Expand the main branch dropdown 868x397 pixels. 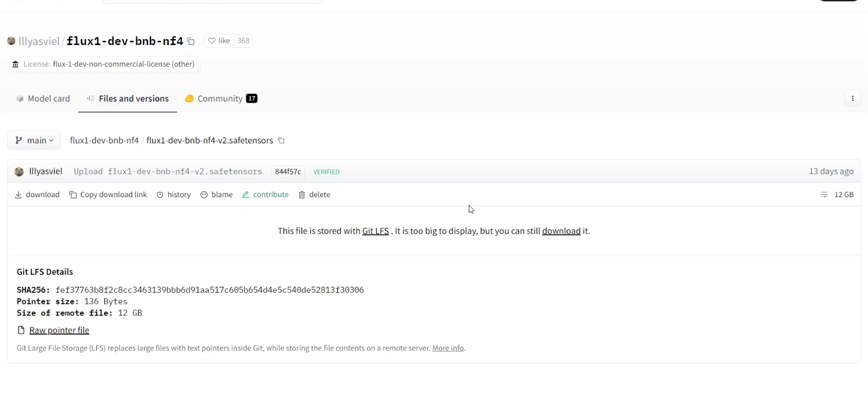click(x=34, y=140)
